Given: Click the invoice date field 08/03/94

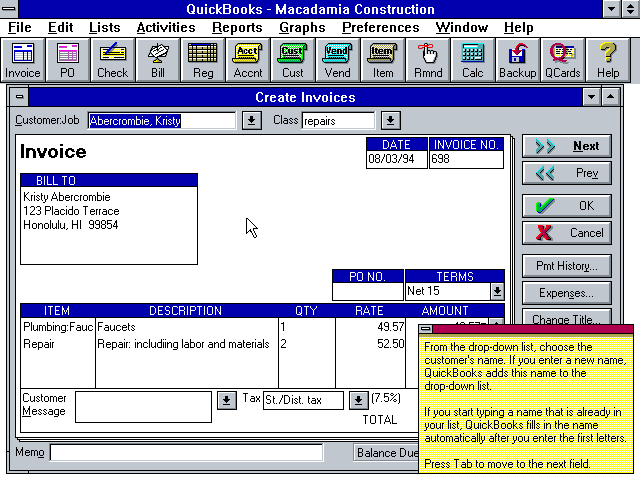Looking at the screenshot, I should point(397,159).
